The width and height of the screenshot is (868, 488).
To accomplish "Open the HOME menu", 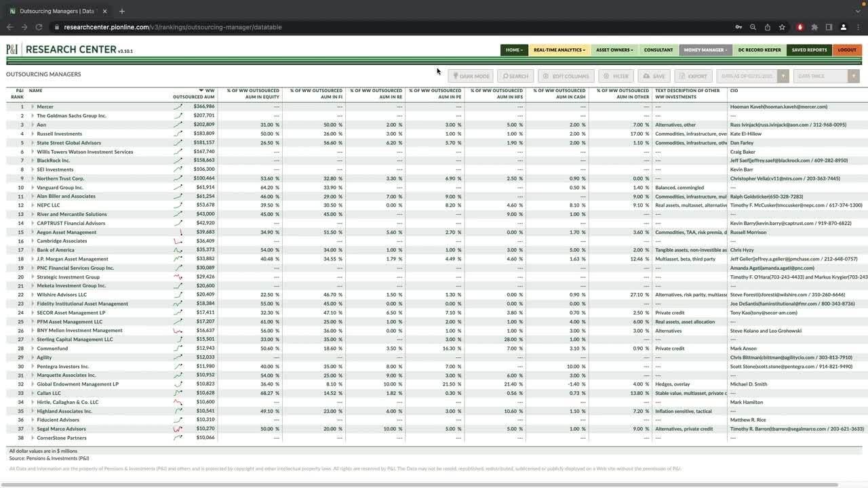I will click(514, 49).
